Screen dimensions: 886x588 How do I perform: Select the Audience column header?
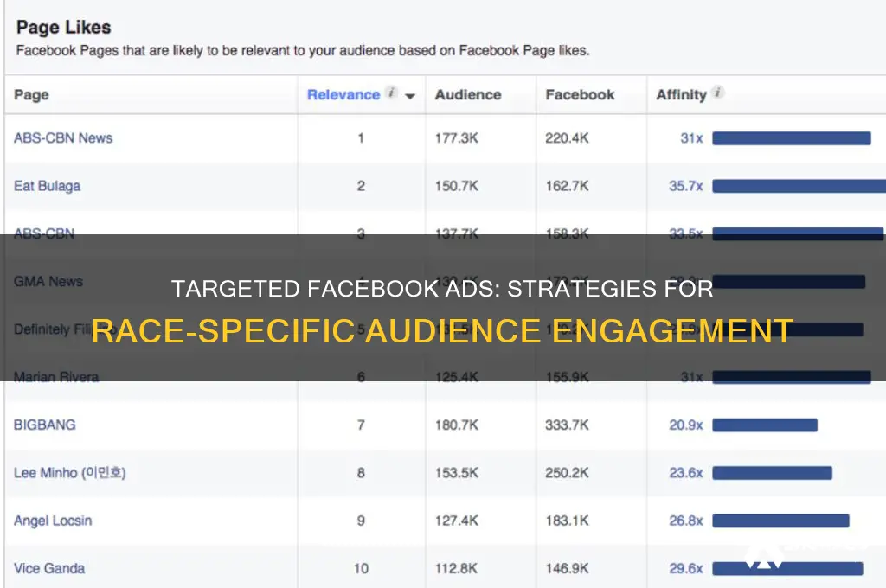point(468,95)
